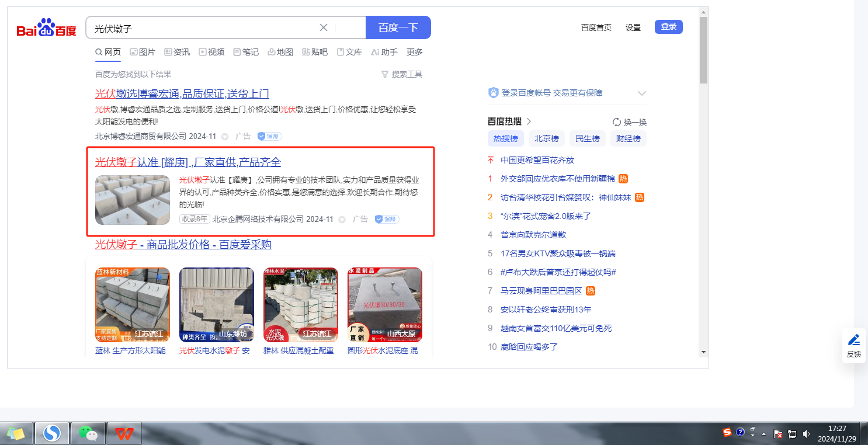
Task: Click the 保障 badge on the 博睿宏通 ad
Action: (269, 136)
